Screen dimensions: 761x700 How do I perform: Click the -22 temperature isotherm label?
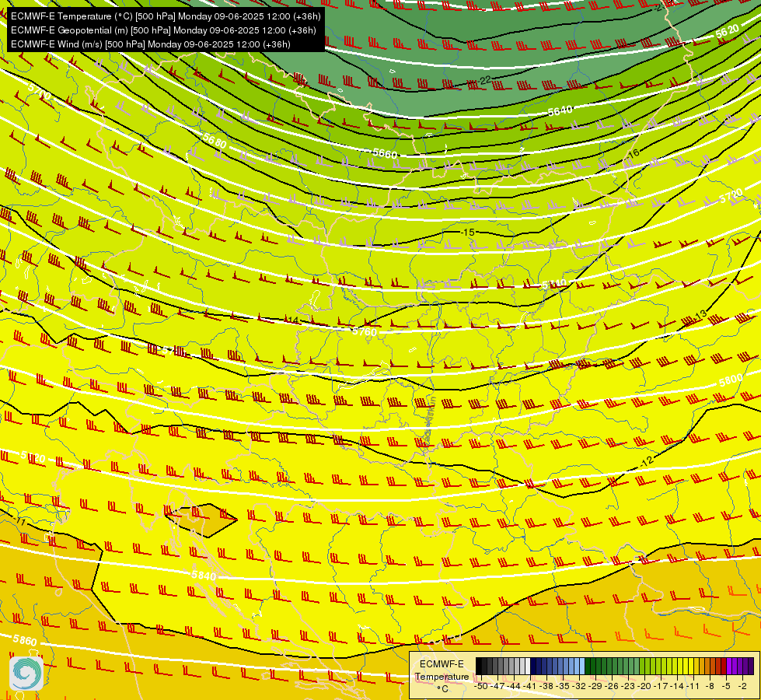(483, 80)
